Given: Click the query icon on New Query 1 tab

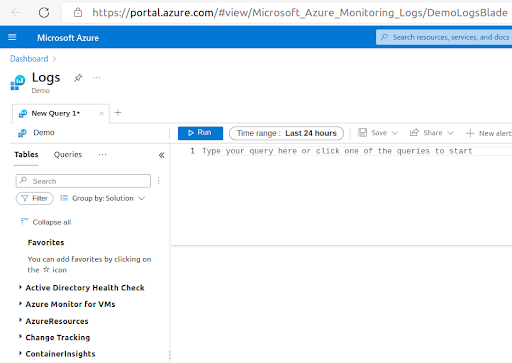Looking at the screenshot, I should pyautogui.click(x=23, y=114).
